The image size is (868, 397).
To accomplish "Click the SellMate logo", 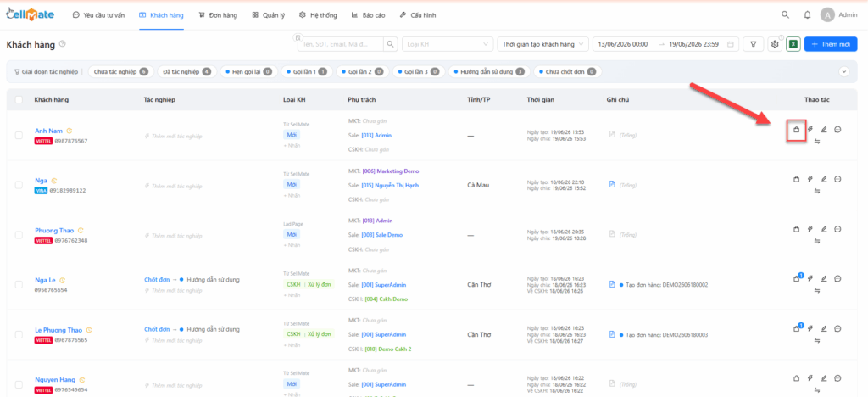I will pos(31,14).
